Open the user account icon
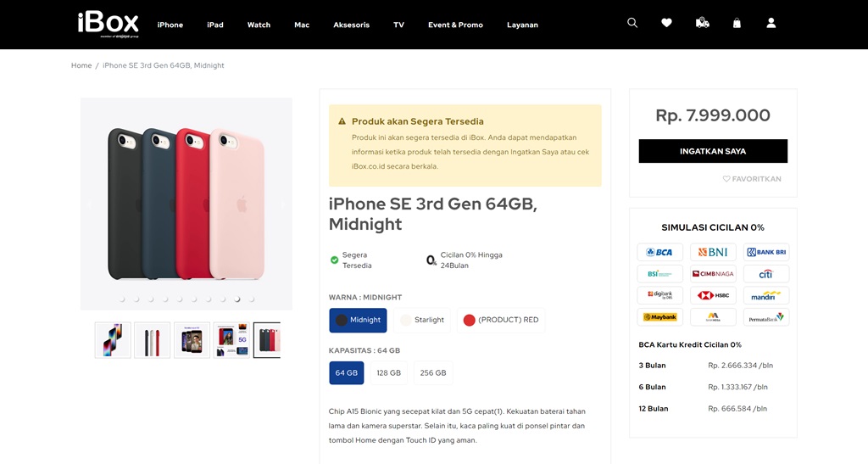Viewport: 868px width, 464px height. click(x=771, y=23)
